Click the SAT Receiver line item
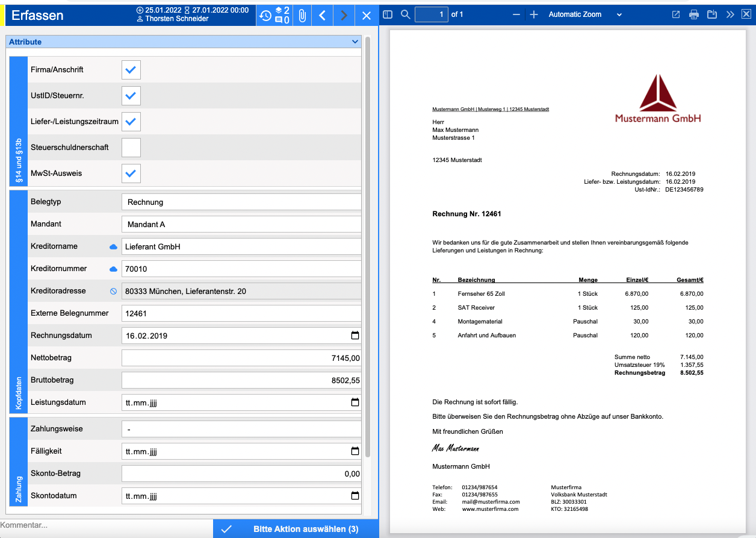Screen dimensions: 756x538 point(476,308)
